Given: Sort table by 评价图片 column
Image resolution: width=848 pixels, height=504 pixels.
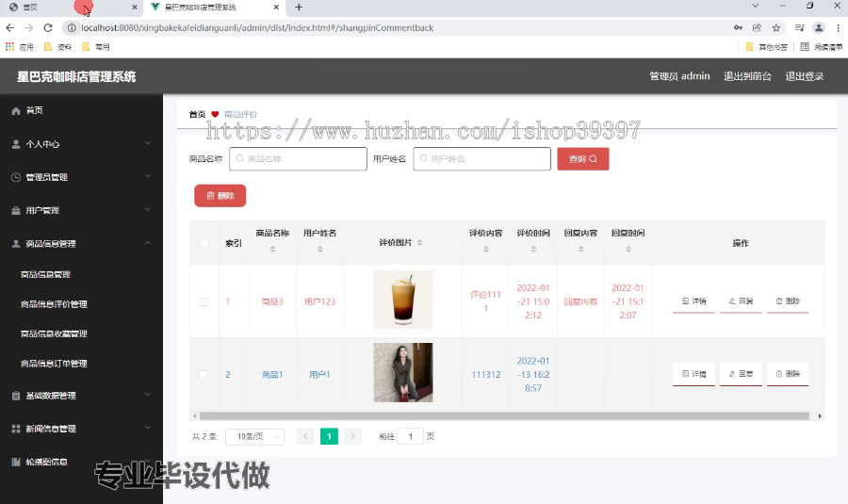Looking at the screenshot, I should (x=419, y=243).
